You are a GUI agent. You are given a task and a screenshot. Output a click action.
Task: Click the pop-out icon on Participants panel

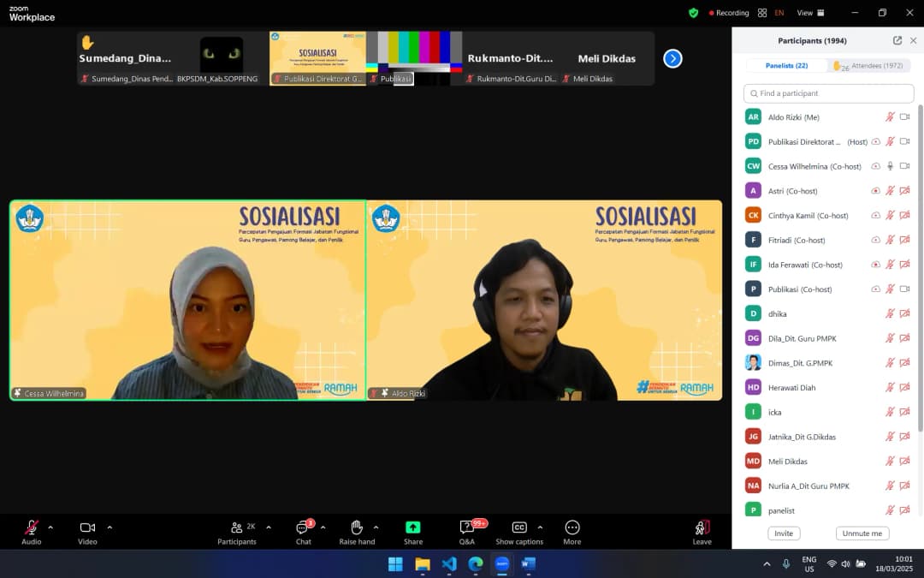pos(896,39)
